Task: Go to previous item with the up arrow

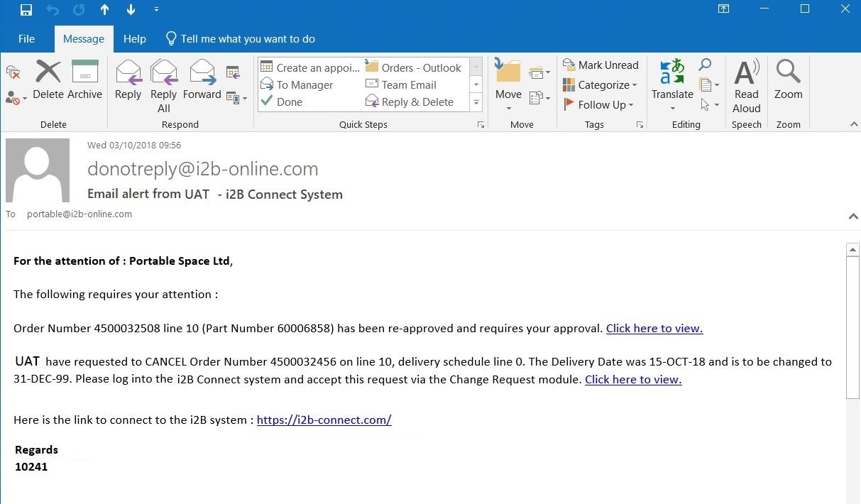Action: [104, 10]
